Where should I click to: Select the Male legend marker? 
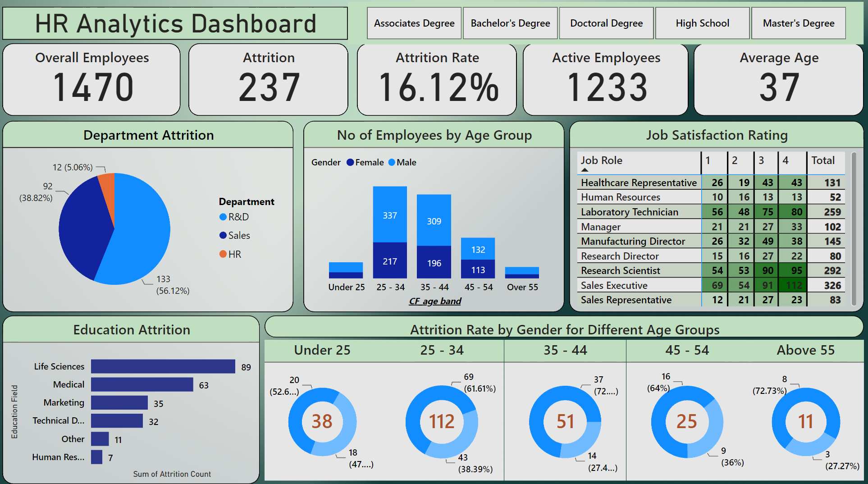[392, 162]
